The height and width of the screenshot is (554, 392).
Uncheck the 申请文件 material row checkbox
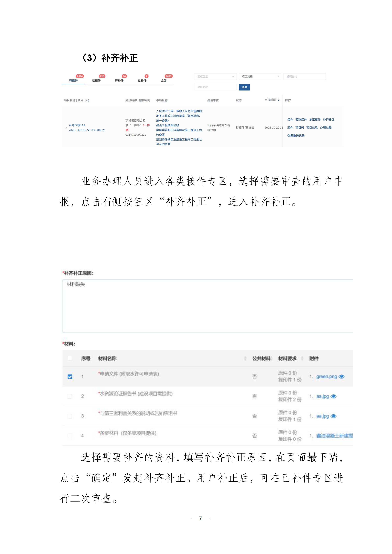coord(70,376)
